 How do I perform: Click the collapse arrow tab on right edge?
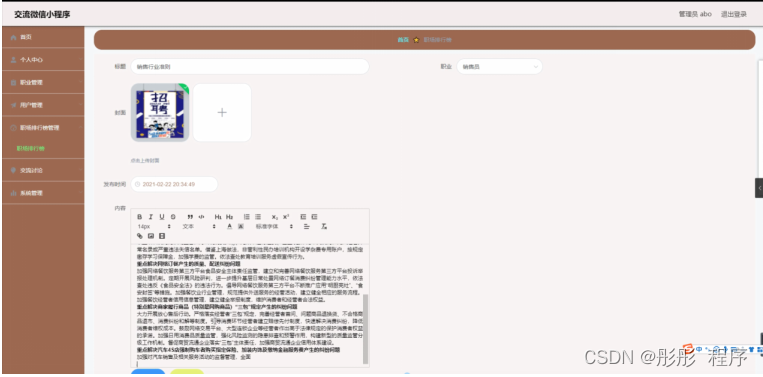[759, 188]
